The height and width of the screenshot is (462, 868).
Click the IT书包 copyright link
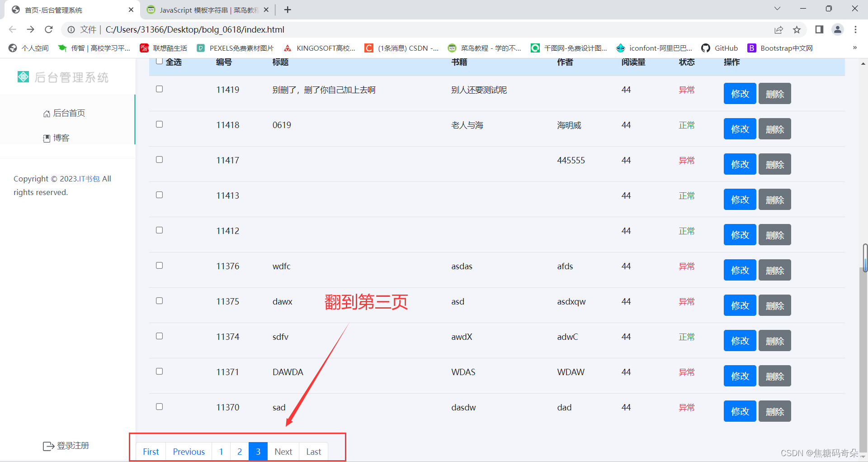(x=90, y=179)
